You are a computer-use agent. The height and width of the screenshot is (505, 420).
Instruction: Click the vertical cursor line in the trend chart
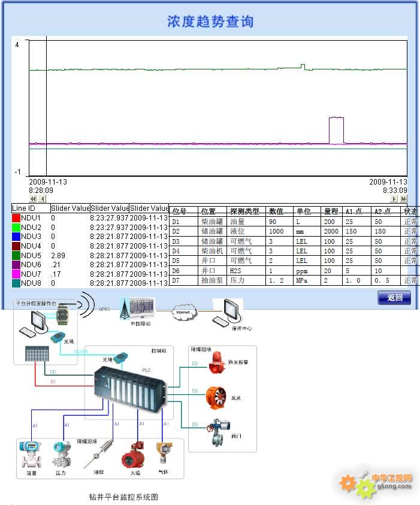coord(46,106)
